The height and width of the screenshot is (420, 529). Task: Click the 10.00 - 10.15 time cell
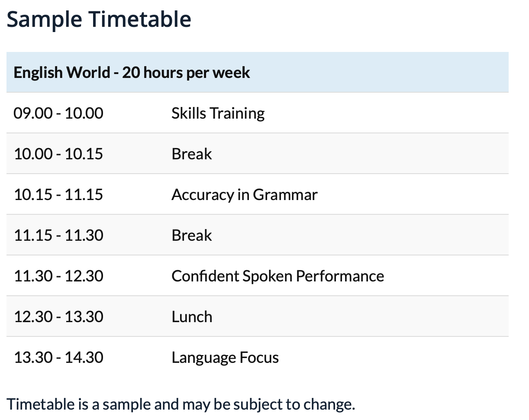[58, 154]
